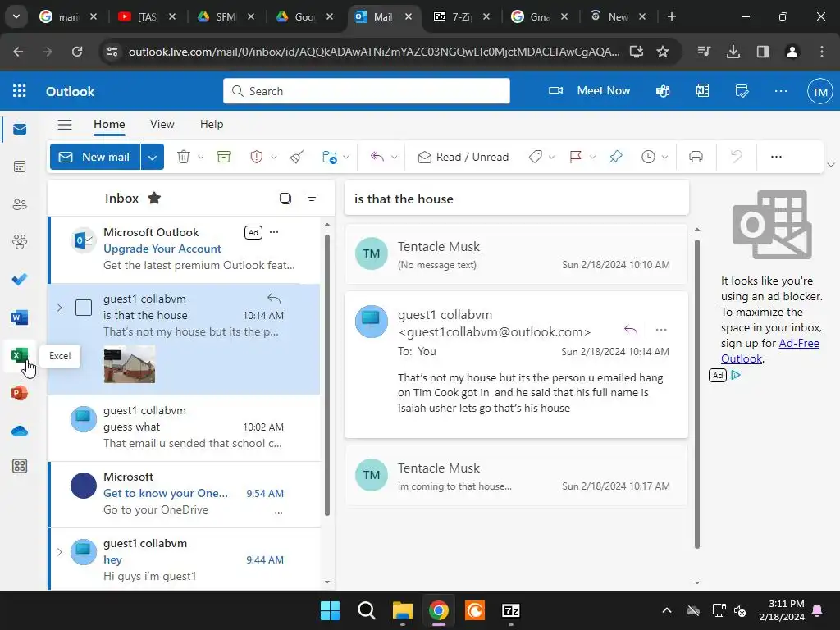Launch Excel from the sidebar
Image resolution: width=840 pixels, height=630 pixels.
point(20,355)
